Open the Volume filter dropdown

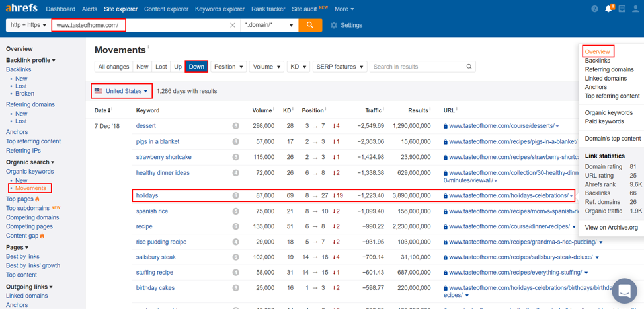pos(266,67)
